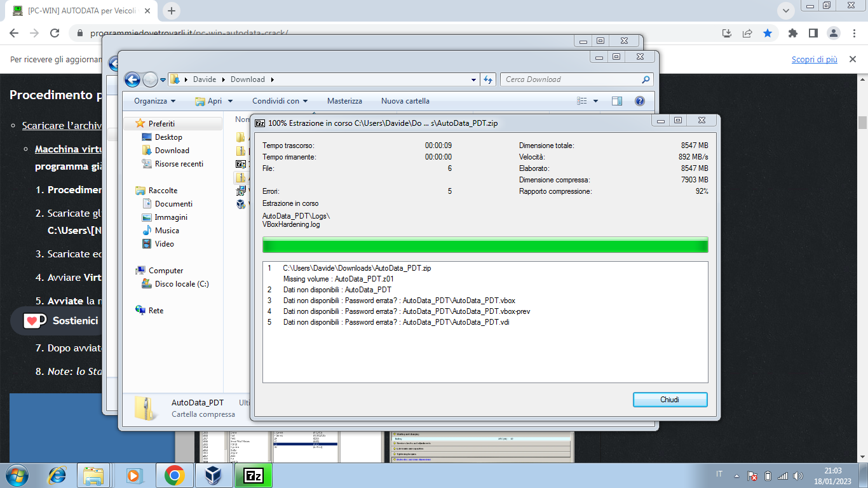Select Raccolte in the navigation pane

(x=163, y=191)
